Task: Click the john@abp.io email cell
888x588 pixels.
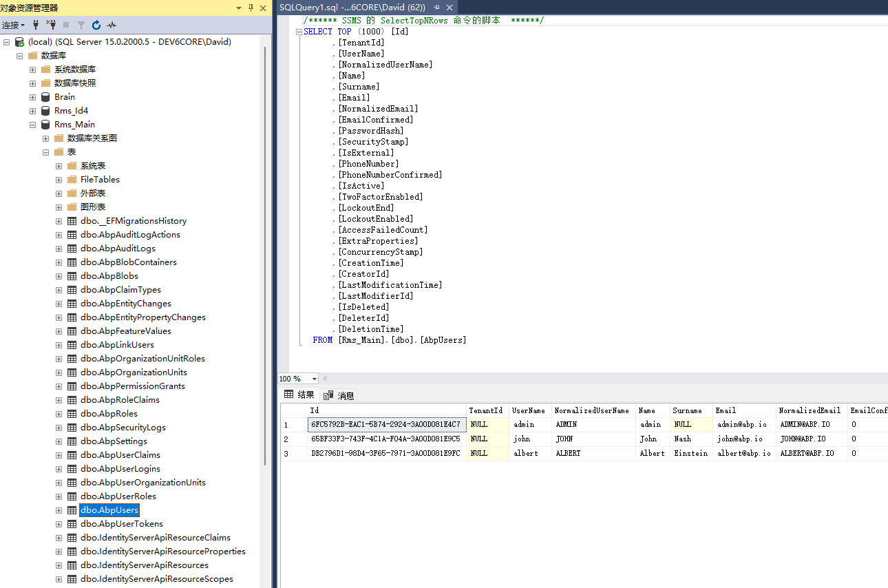Action: pyautogui.click(x=739, y=439)
